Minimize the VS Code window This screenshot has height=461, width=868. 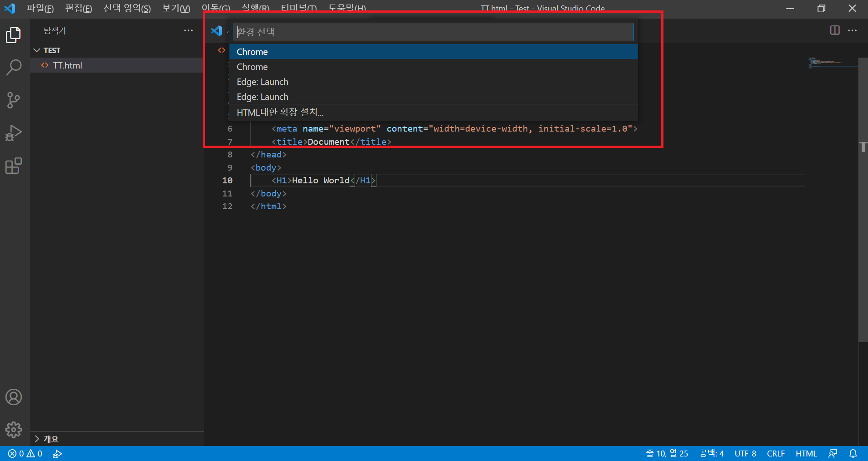790,8
